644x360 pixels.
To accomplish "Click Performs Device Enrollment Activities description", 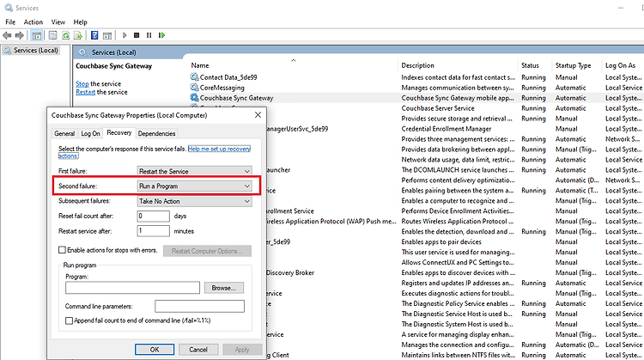I will point(458,211).
